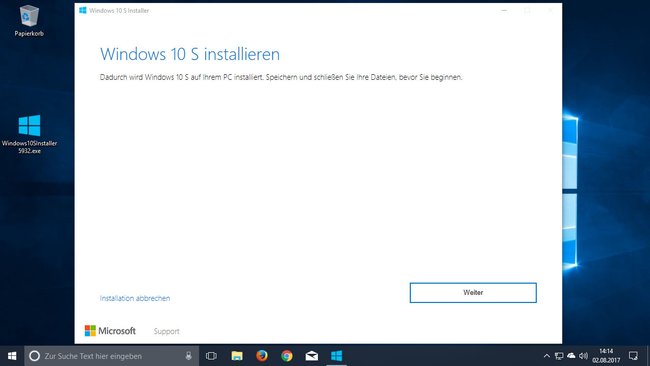
Task: Select Windows10SInstaller5932.exe desktop icon
Action: [x=29, y=134]
